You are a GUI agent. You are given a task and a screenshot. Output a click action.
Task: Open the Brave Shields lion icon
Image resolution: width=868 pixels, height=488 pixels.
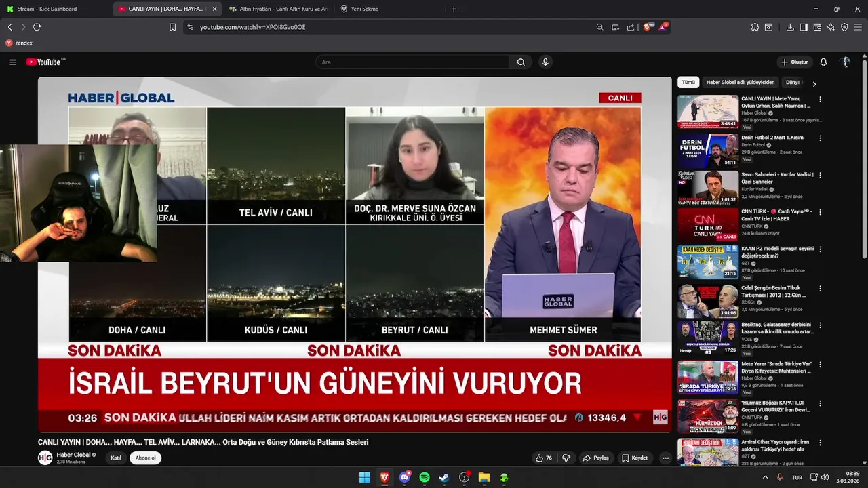click(647, 27)
